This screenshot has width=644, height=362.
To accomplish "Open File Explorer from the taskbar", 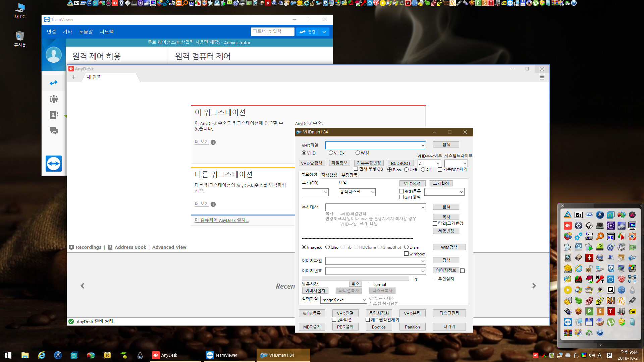I will (25, 355).
